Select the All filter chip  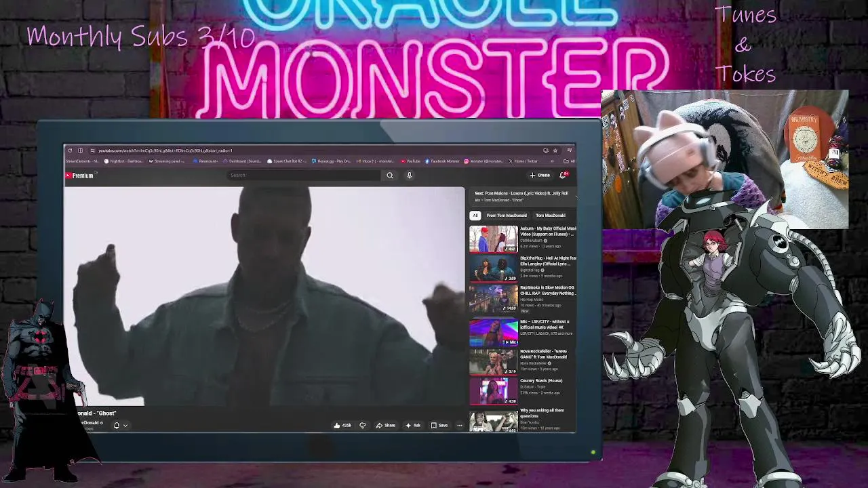pyautogui.click(x=475, y=216)
